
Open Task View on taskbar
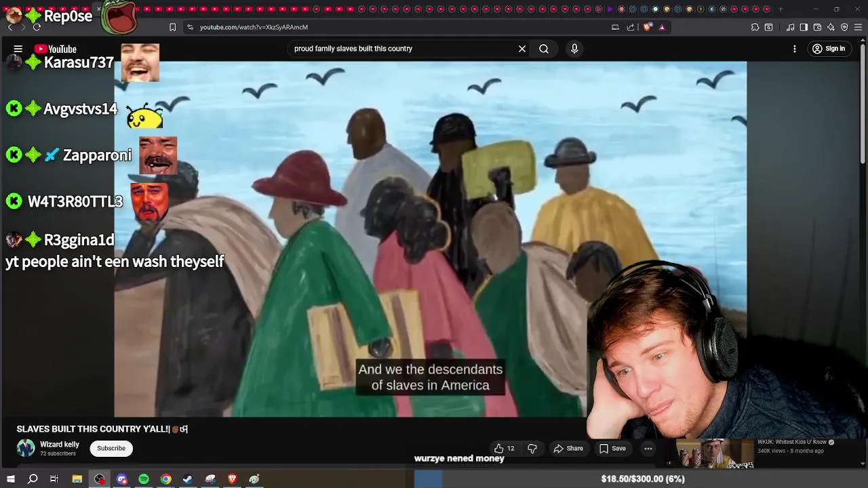(x=54, y=479)
